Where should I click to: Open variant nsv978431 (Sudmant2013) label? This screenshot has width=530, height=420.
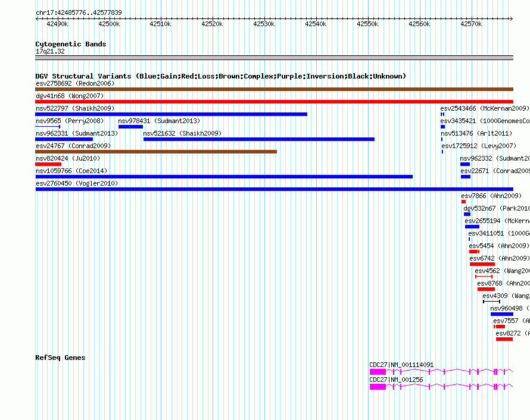[x=159, y=121]
